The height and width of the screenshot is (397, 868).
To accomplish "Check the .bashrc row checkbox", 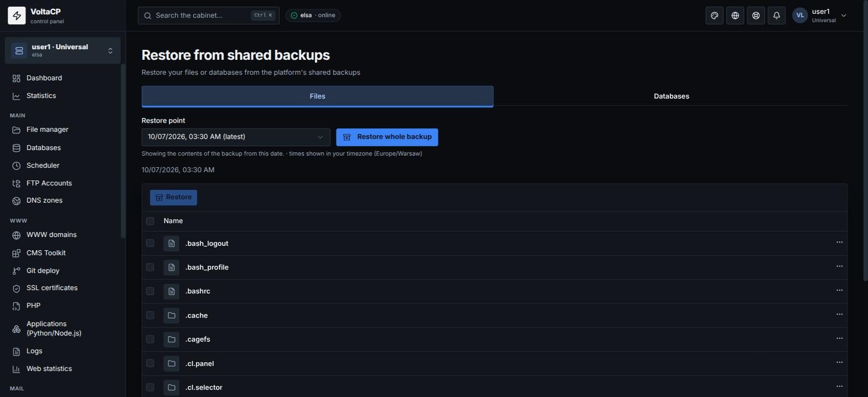I will pyautogui.click(x=150, y=291).
